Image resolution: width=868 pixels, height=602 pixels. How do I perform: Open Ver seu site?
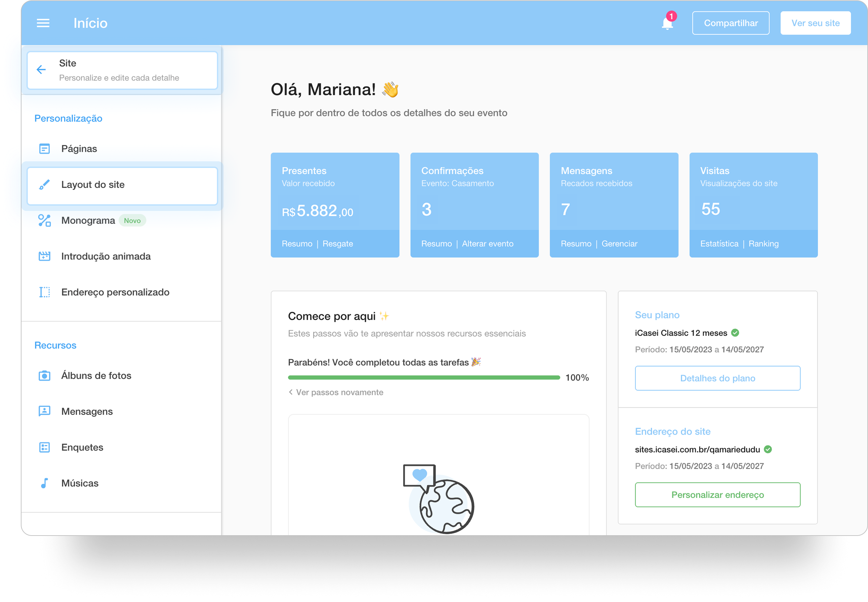pos(815,22)
